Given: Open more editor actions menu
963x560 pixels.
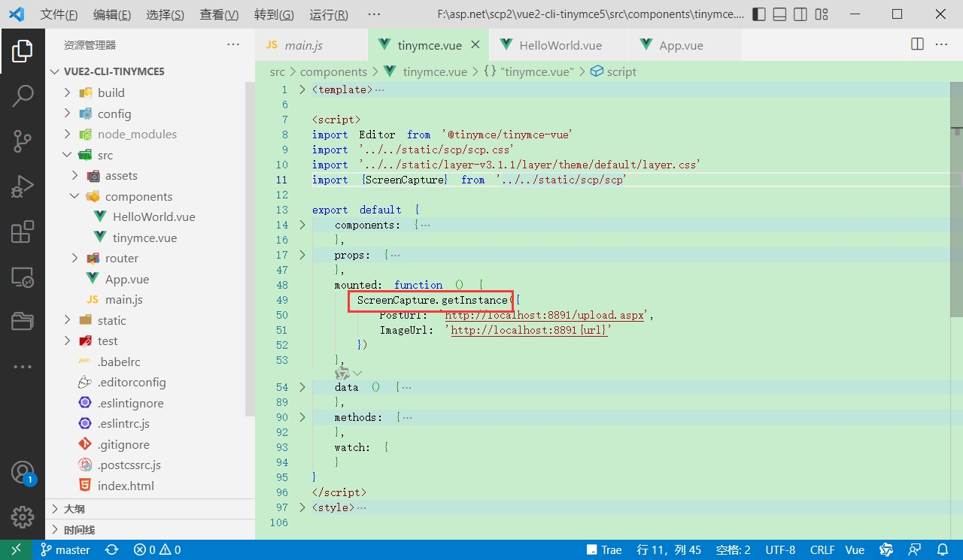Looking at the screenshot, I should 941,44.
